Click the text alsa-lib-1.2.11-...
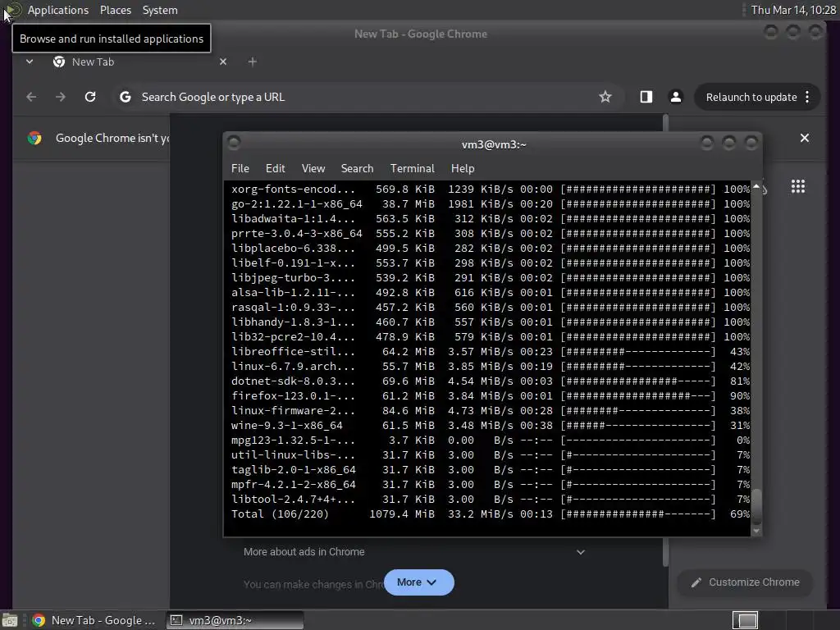The image size is (840, 630). point(293,293)
